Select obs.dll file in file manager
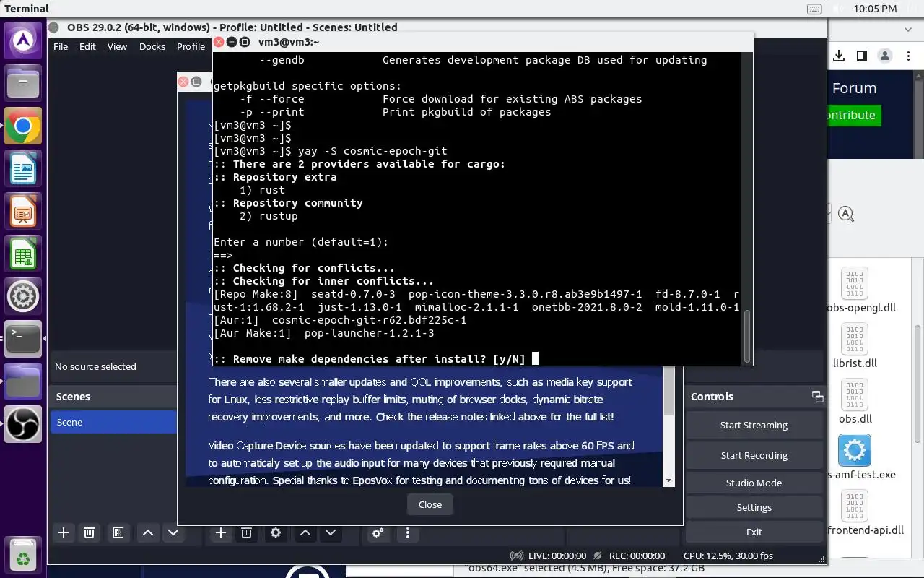Viewport: 924px width, 578px height. [855, 401]
